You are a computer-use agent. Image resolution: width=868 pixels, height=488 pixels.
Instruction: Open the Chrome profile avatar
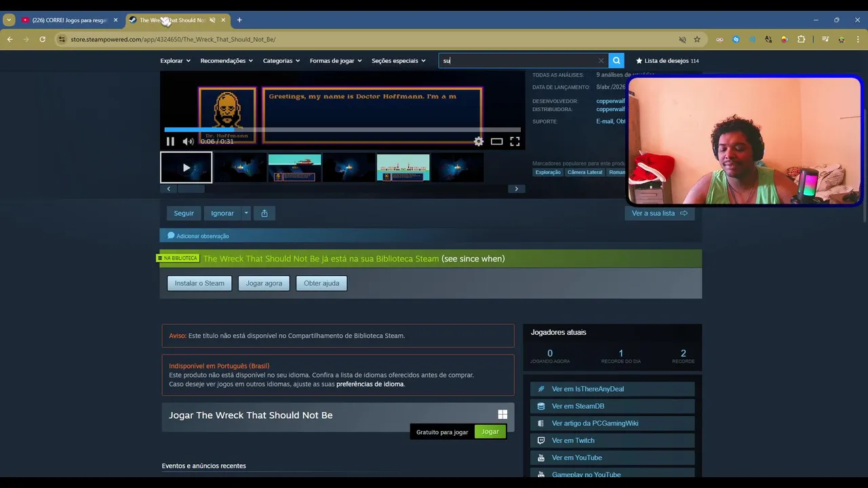coord(842,39)
